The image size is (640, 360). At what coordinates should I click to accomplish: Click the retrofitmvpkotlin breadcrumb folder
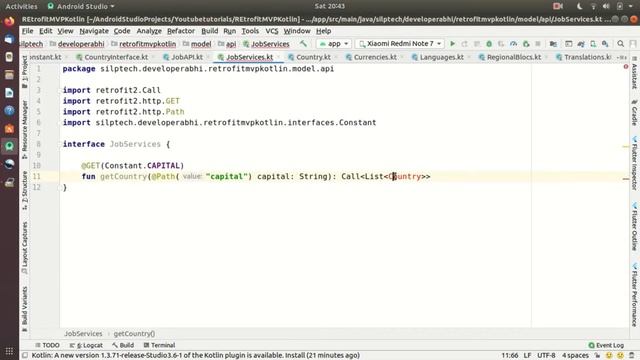click(144, 44)
